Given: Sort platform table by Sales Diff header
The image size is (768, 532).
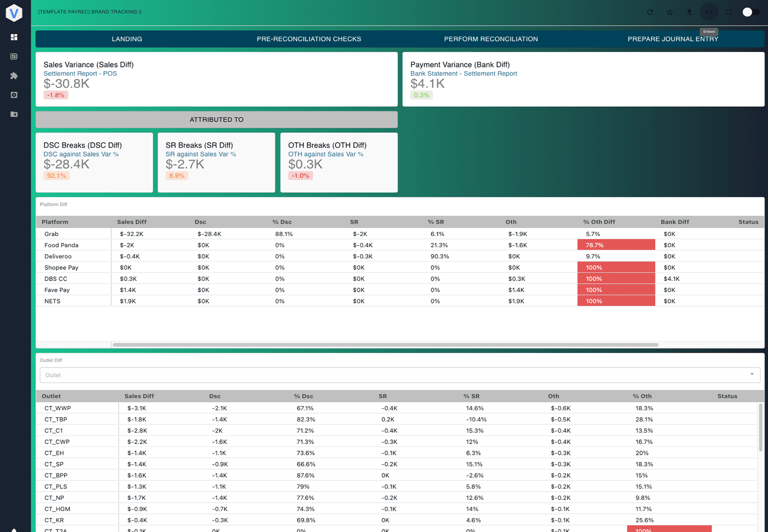Looking at the screenshot, I should tap(132, 222).
